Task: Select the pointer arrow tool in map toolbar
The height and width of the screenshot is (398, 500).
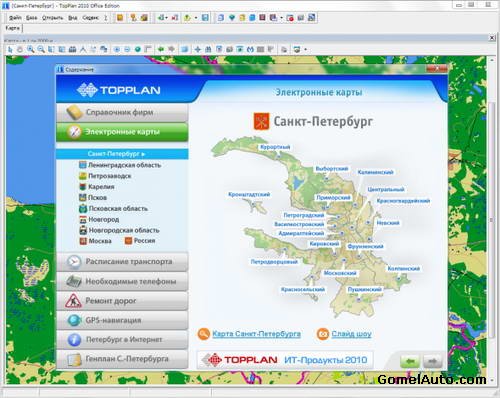Action: [x=10, y=49]
